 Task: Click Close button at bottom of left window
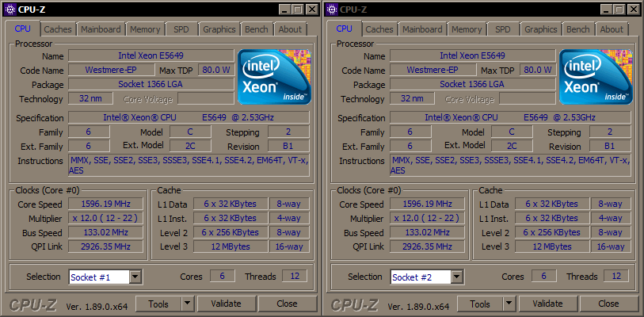point(287,304)
